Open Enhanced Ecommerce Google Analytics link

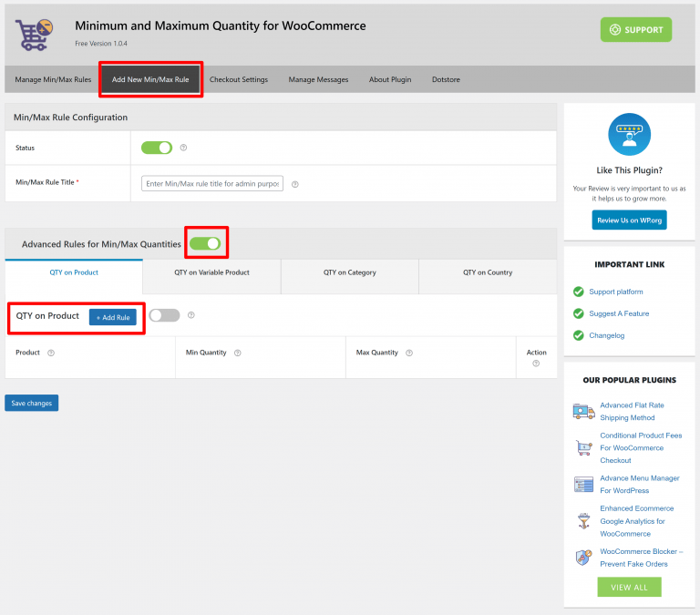coord(636,521)
